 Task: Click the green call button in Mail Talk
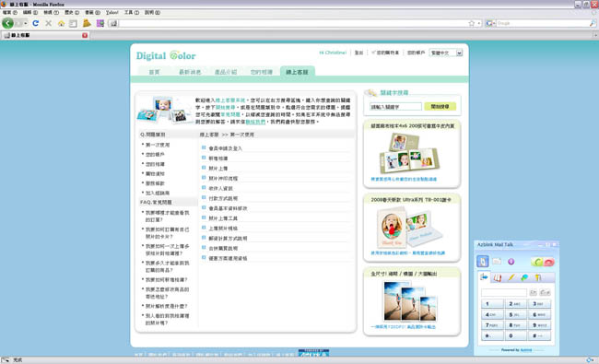(537, 262)
